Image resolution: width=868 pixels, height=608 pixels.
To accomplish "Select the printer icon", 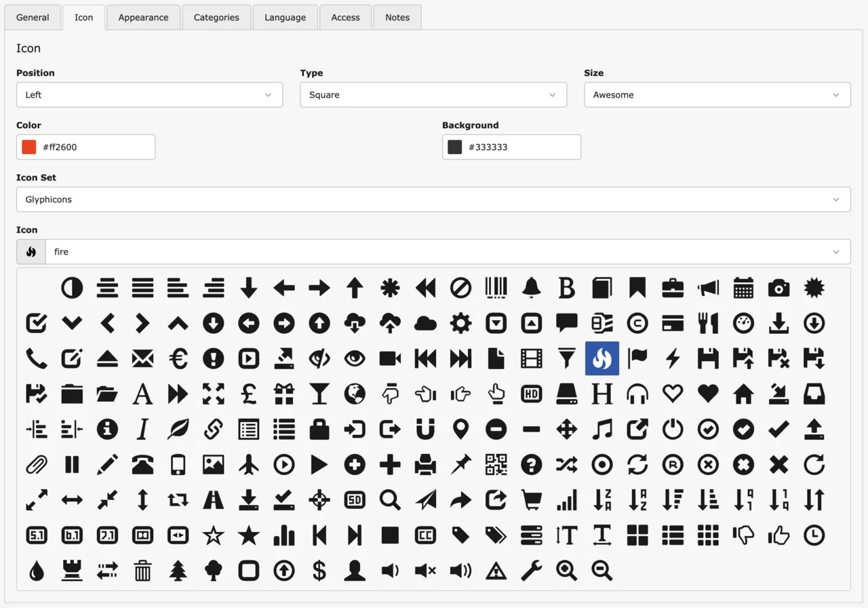I will tap(425, 464).
